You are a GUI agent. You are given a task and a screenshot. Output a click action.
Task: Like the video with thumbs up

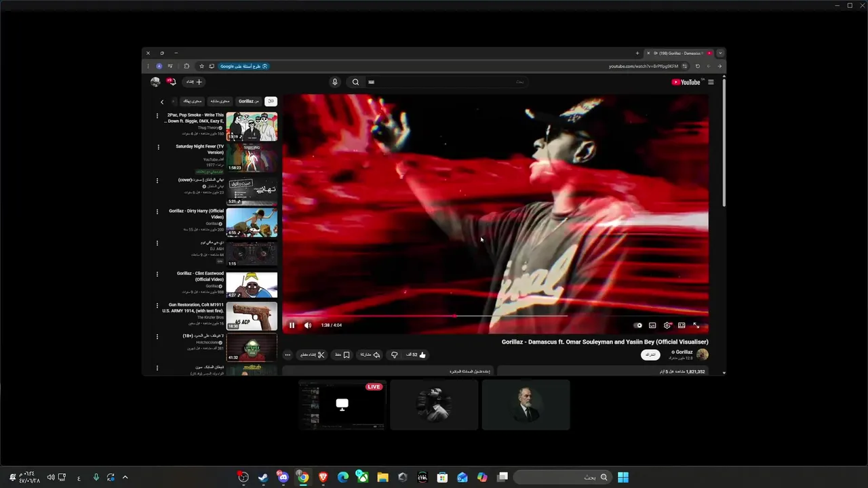(417, 354)
